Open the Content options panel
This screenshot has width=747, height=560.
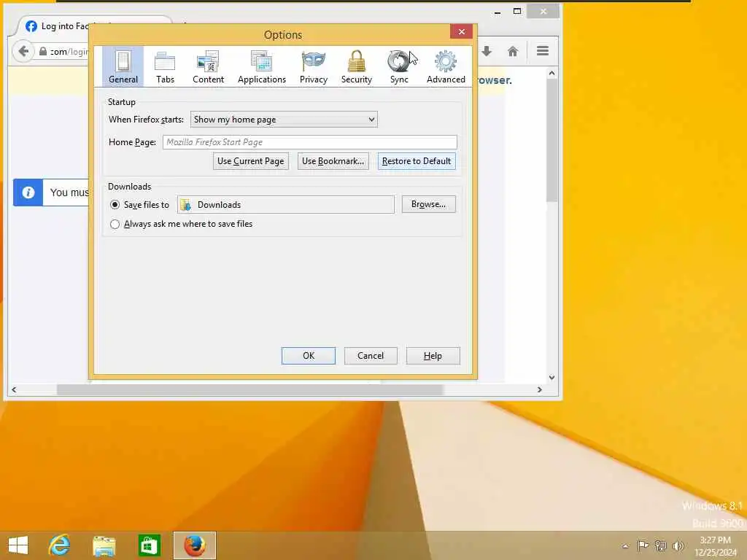click(208, 66)
